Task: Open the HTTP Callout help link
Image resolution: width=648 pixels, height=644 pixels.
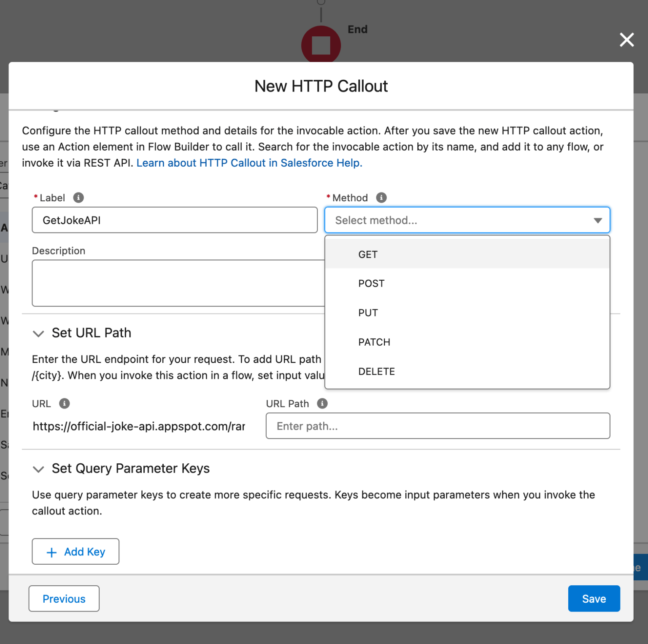Action: [x=249, y=163]
